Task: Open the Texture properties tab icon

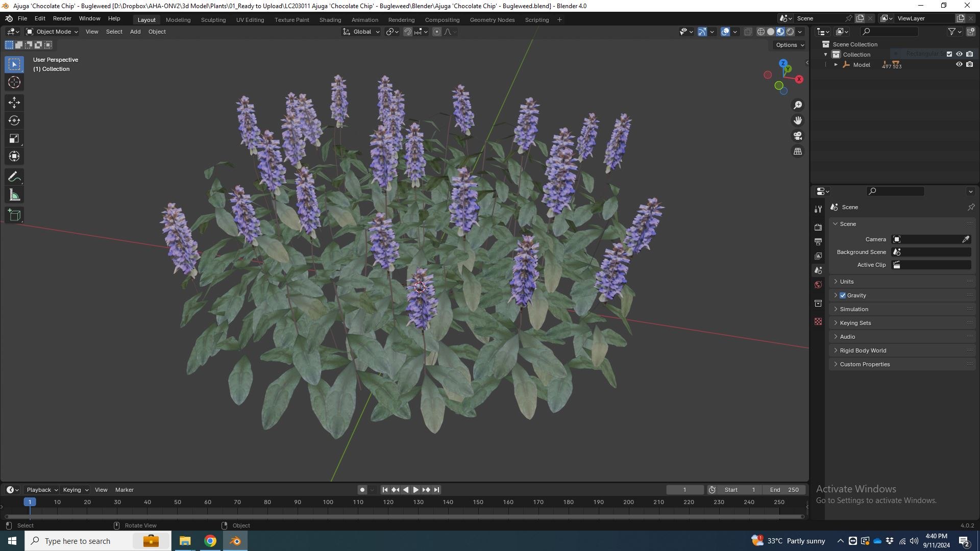Action: (x=818, y=321)
